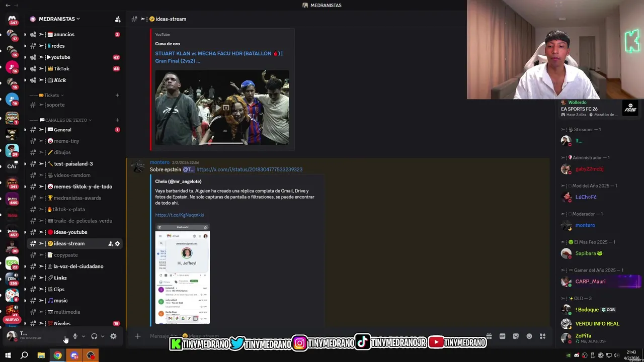The height and width of the screenshot is (362, 644).
Task: Click montero's avatar next to the message
Action: pyautogui.click(x=138, y=167)
